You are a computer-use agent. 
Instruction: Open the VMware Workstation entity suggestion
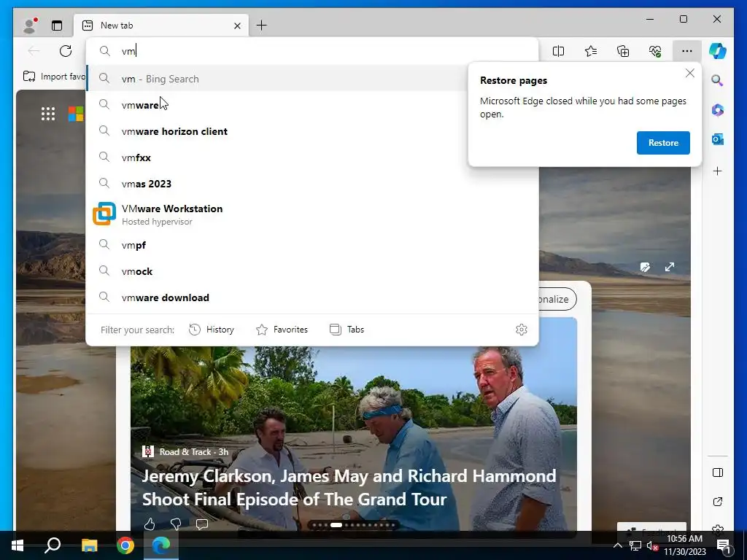point(312,214)
